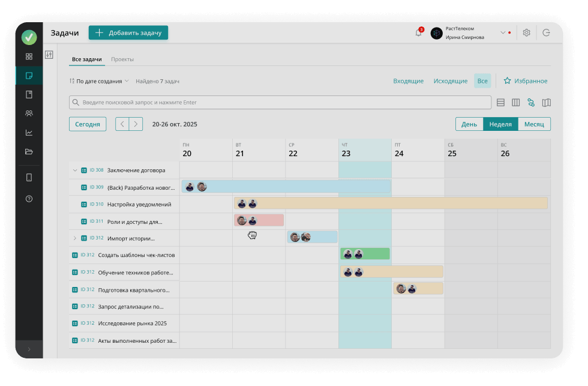Switch to the map view icon
588x386 pixels.
coord(546,103)
